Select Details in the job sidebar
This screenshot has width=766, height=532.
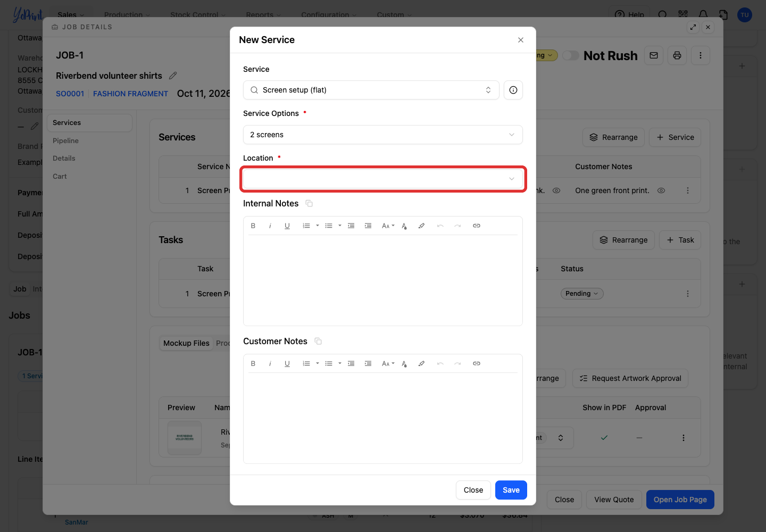64,158
